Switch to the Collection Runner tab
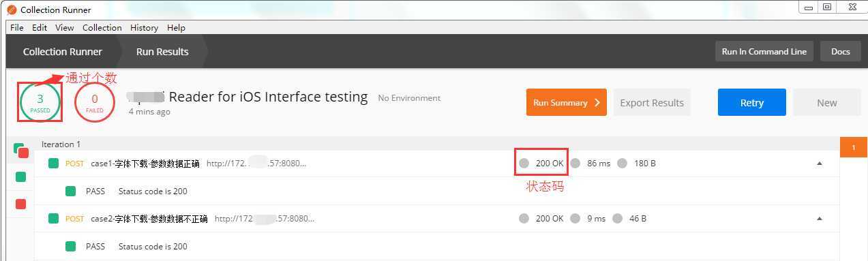This screenshot has height=261, width=868. pos(63,52)
